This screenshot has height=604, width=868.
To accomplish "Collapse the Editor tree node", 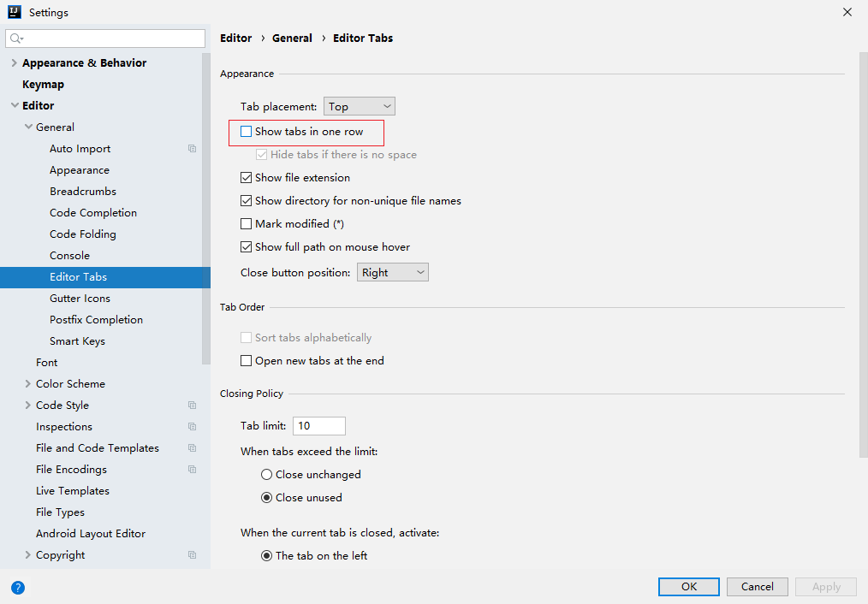I will pos(15,105).
